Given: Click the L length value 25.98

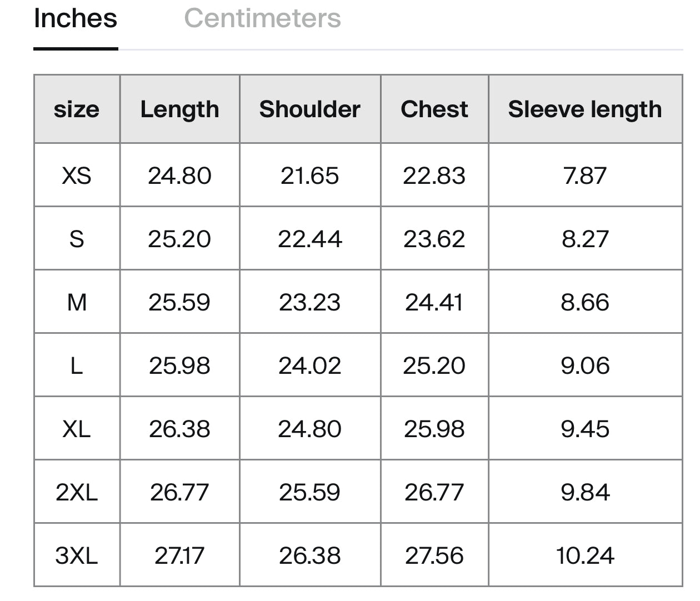Looking at the screenshot, I should coord(179,366).
